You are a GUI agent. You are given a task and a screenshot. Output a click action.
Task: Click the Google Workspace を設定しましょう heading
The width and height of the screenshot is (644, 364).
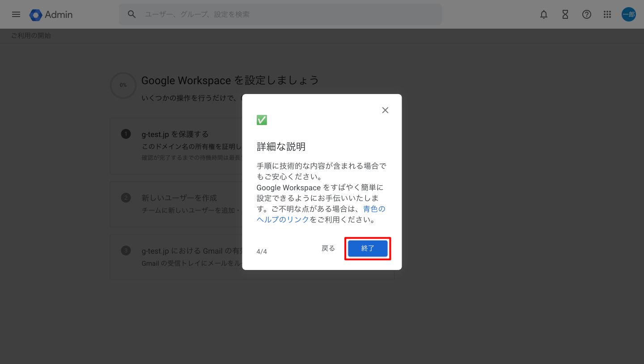click(230, 80)
